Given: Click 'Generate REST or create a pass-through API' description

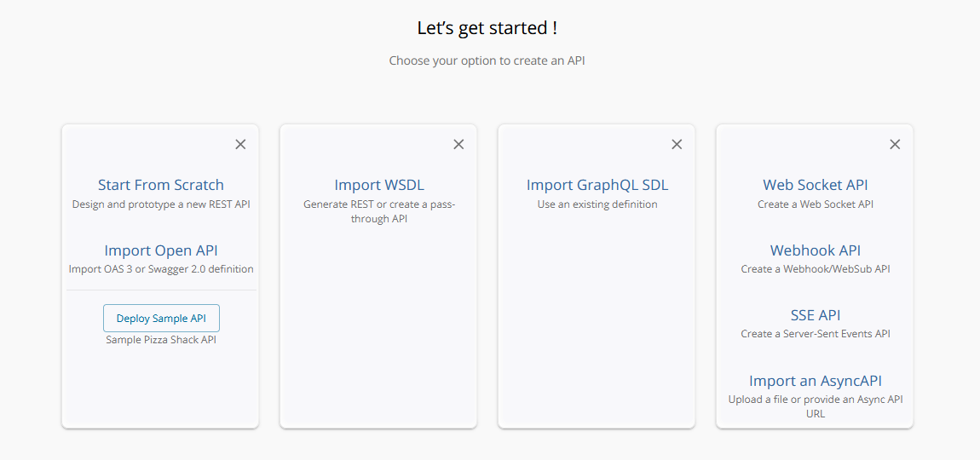Looking at the screenshot, I should [x=379, y=211].
